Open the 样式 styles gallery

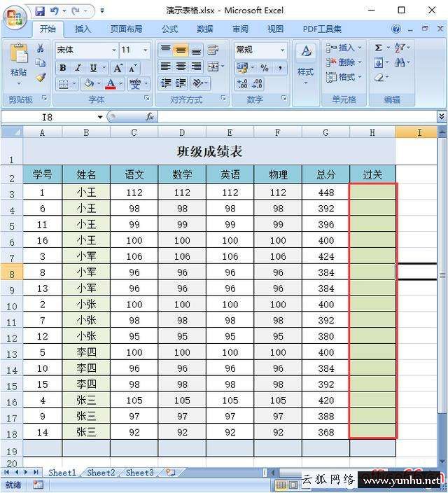click(x=306, y=63)
